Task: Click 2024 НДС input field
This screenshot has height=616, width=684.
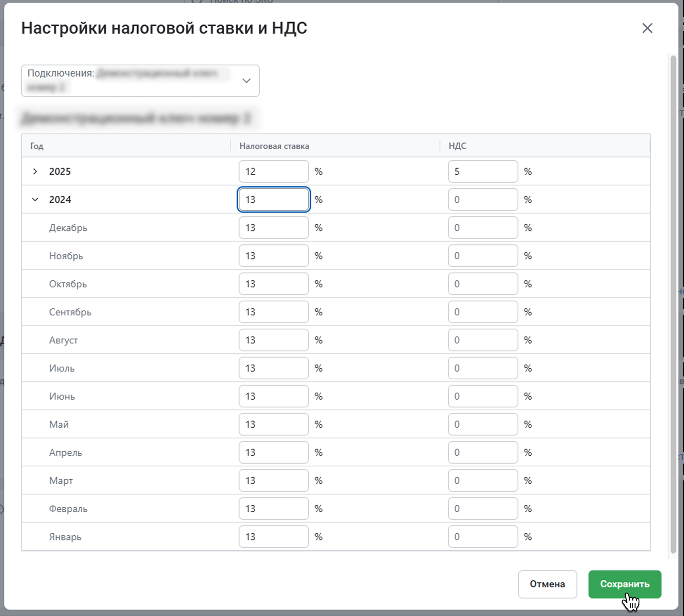Action: click(x=482, y=199)
